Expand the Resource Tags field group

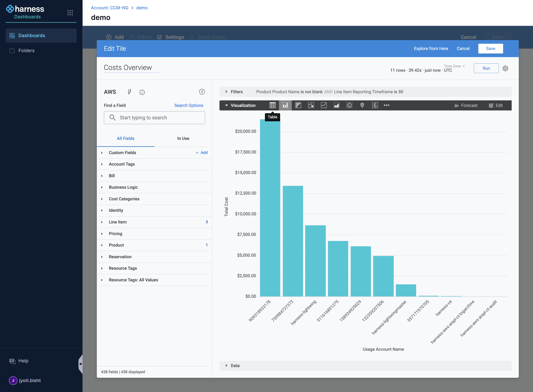click(x=154, y=268)
